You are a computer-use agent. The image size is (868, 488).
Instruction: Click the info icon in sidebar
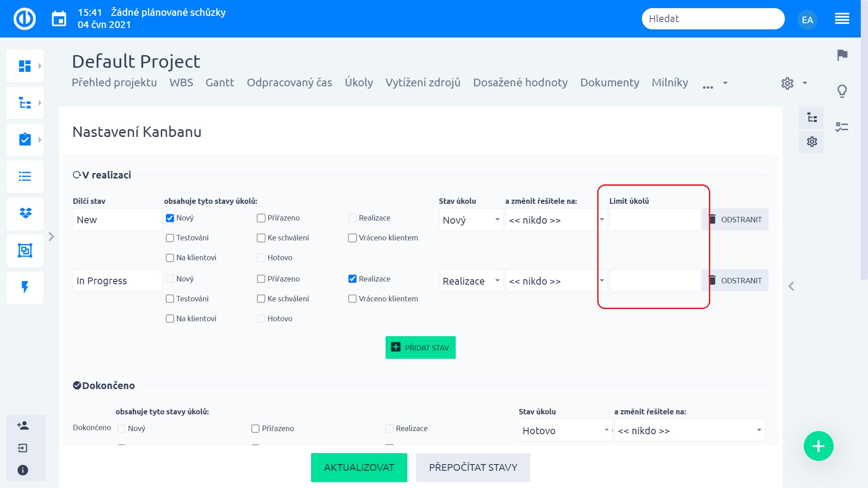pos(23,470)
